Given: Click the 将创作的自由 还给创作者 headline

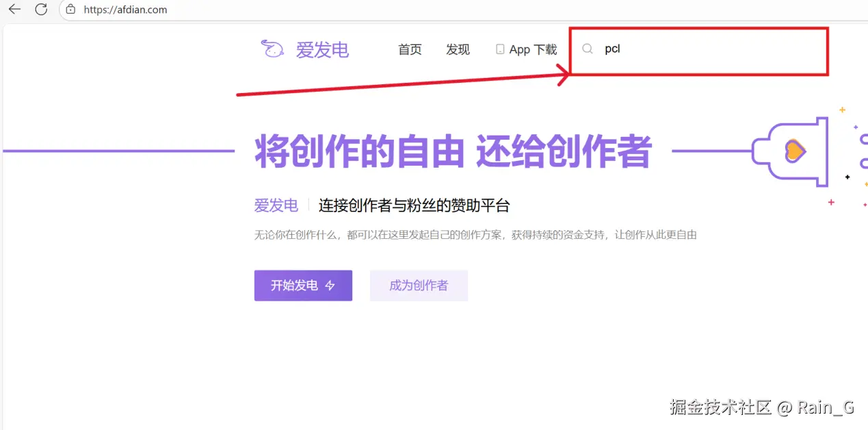Looking at the screenshot, I should [453, 151].
